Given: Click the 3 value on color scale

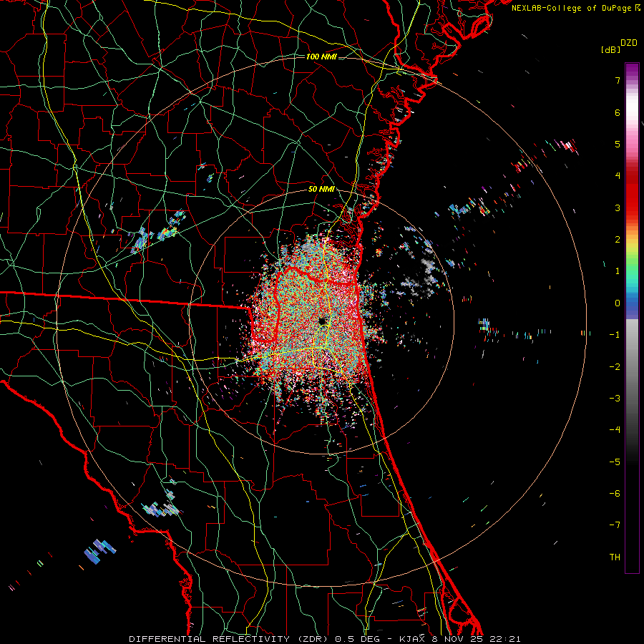Looking at the screenshot, I should tap(617, 208).
